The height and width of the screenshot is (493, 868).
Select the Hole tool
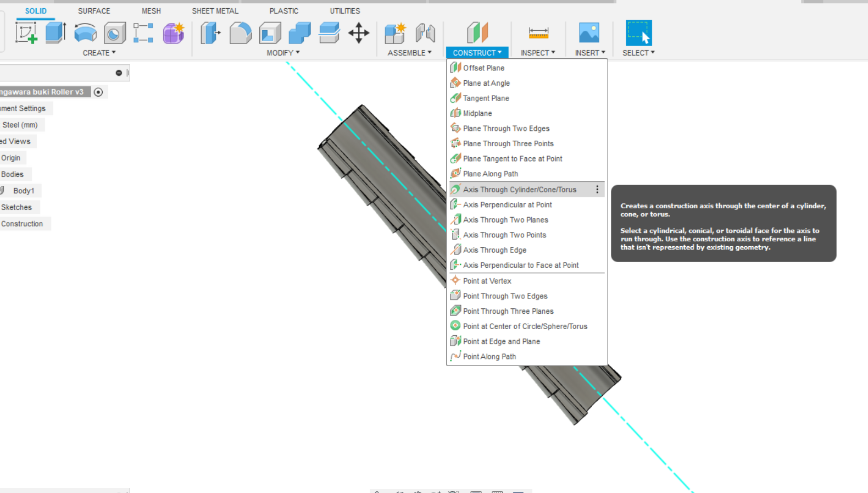[115, 33]
